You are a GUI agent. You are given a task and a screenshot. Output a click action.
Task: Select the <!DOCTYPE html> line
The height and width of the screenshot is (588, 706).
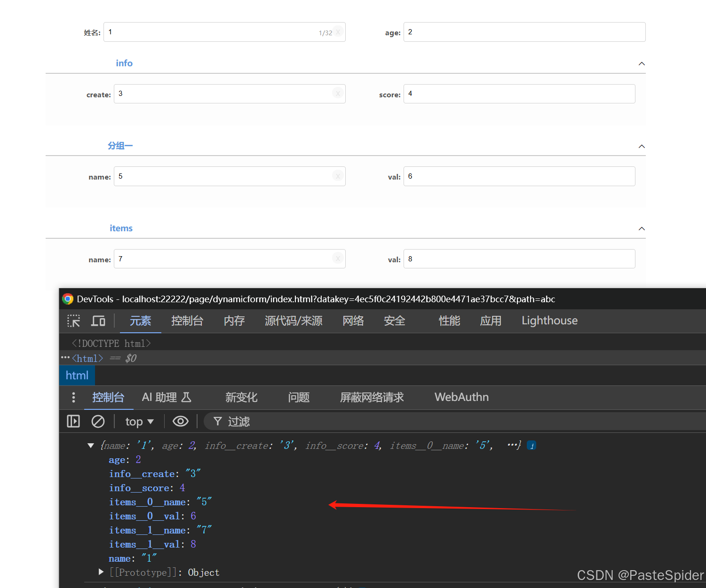[111, 344]
